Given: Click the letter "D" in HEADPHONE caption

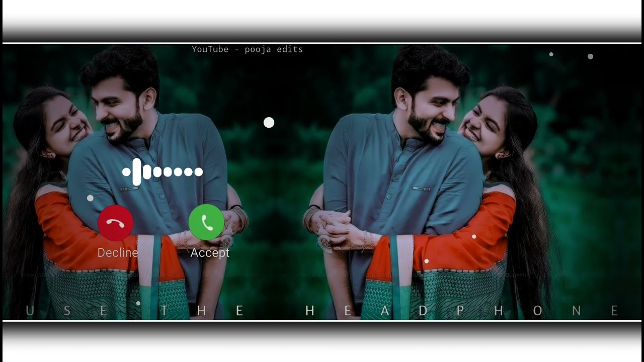Looking at the screenshot, I should pos(423,311).
